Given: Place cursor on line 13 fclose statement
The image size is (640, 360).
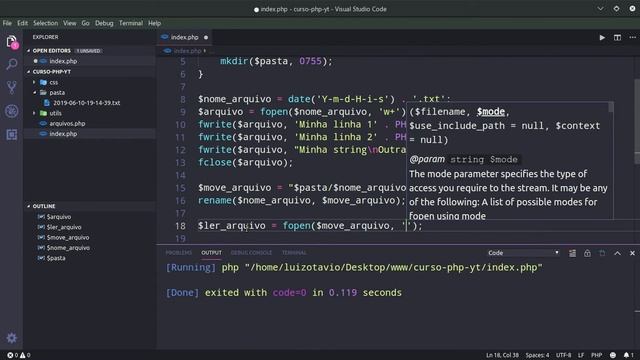Looking at the screenshot, I should [x=245, y=162].
